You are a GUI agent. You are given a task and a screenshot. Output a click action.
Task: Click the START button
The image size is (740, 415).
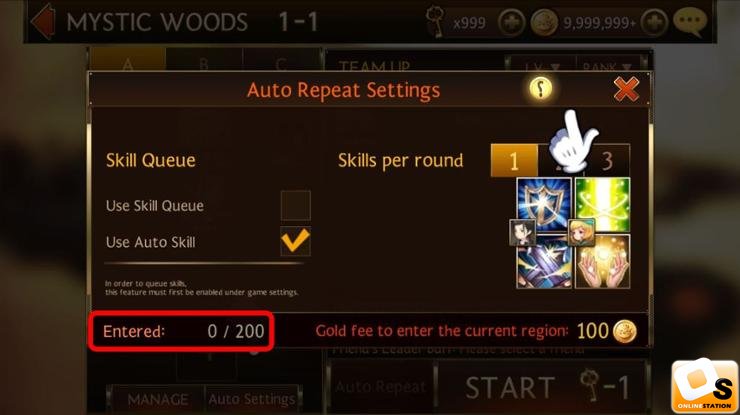(x=543, y=387)
